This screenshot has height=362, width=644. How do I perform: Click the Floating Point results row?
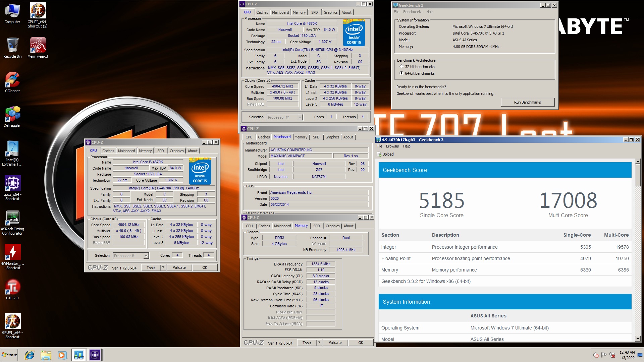(505, 258)
